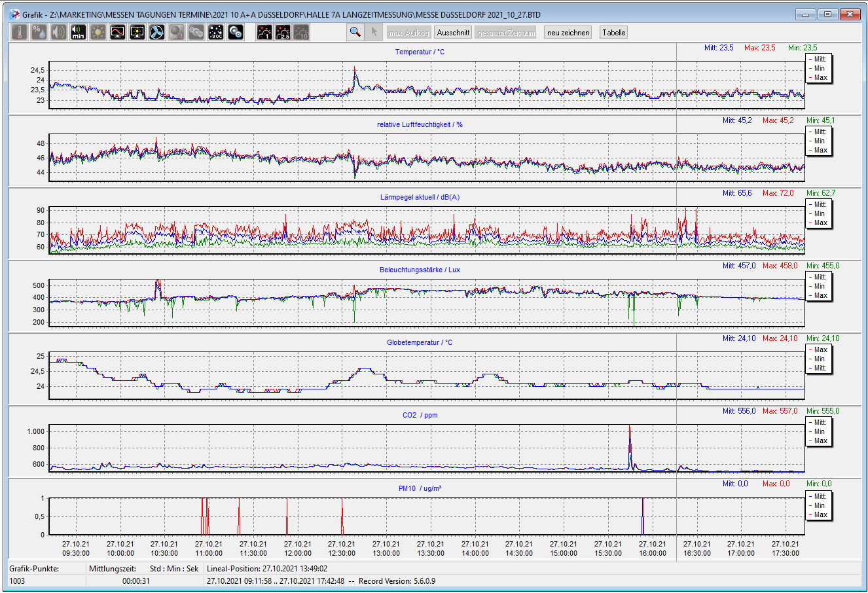Click the 'Temperatur / °C' chart title
Screen dimensions: 868x593
420,52
